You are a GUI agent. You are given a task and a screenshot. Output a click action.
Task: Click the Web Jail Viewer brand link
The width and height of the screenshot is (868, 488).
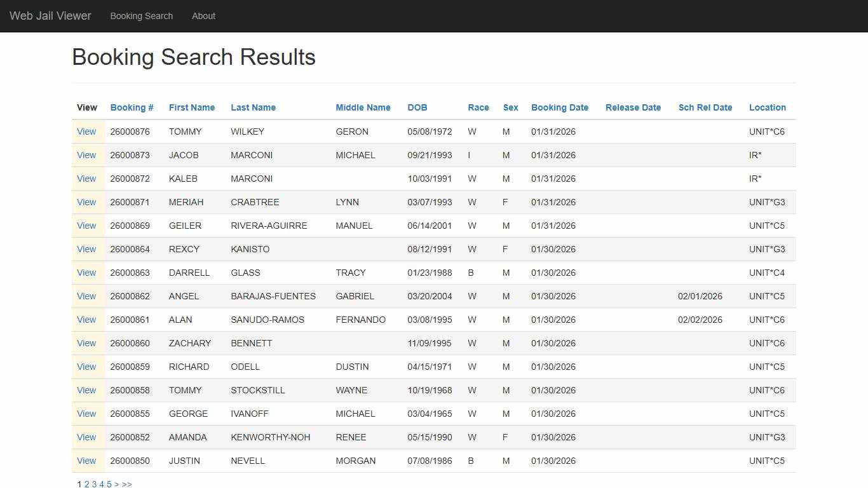pyautogui.click(x=50, y=16)
